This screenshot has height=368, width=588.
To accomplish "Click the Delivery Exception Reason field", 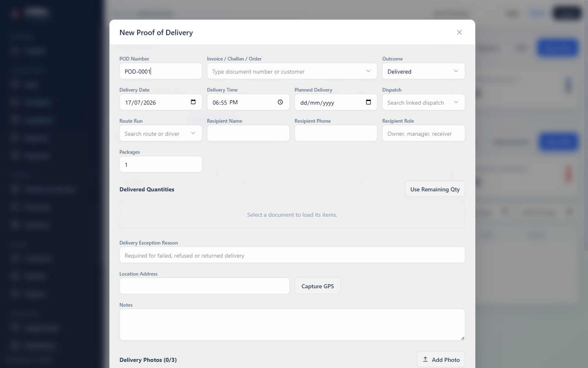I will pyautogui.click(x=292, y=255).
